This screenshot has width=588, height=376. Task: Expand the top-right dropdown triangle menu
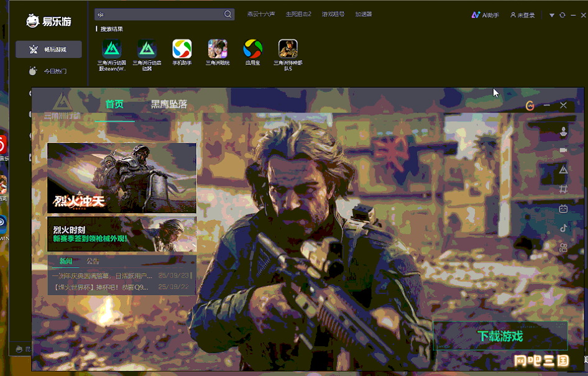pos(551,15)
